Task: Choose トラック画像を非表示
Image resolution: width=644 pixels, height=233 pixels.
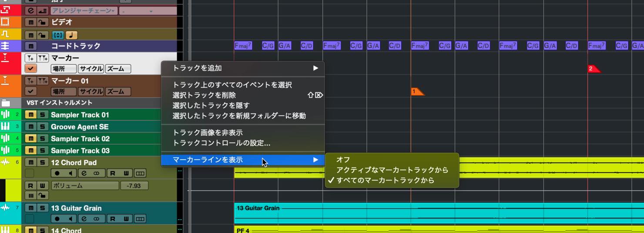Action: pyautogui.click(x=243, y=133)
